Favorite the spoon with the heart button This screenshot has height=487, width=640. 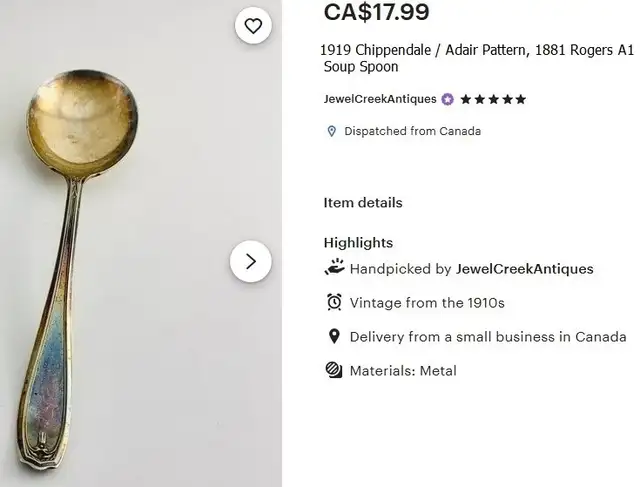tap(253, 26)
